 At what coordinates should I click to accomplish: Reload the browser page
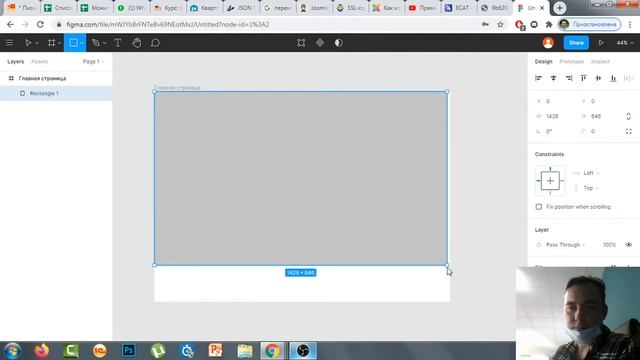coord(40,24)
